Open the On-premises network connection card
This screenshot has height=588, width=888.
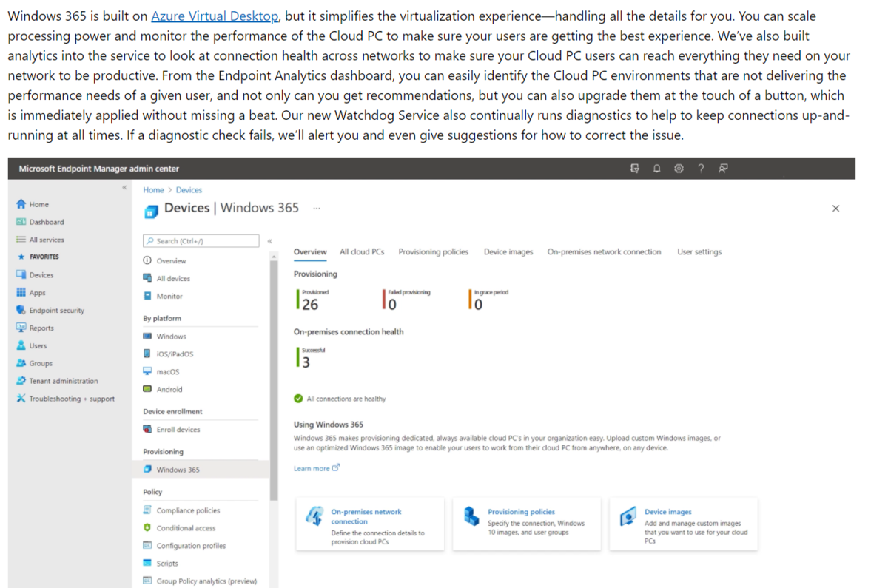pyautogui.click(x=370, y=524)
